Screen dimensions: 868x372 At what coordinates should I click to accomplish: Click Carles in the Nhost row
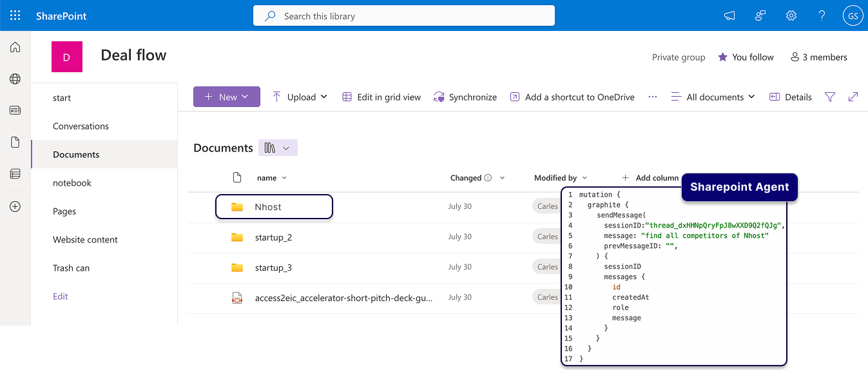(x=546, y=206)
